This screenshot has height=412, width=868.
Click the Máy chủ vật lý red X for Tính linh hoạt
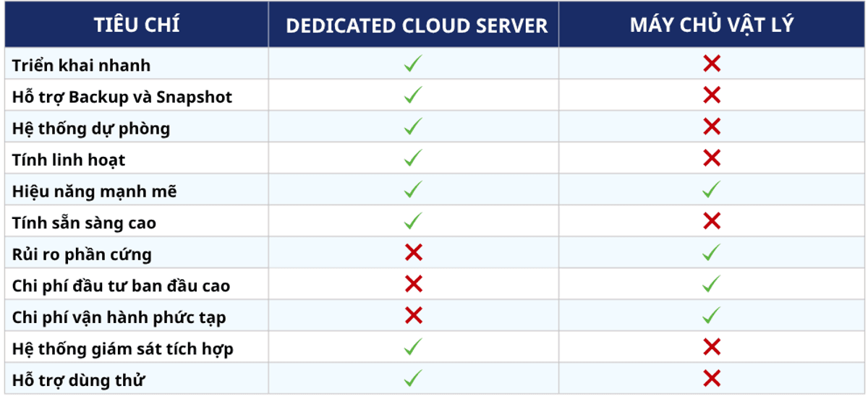coord(712,158)
